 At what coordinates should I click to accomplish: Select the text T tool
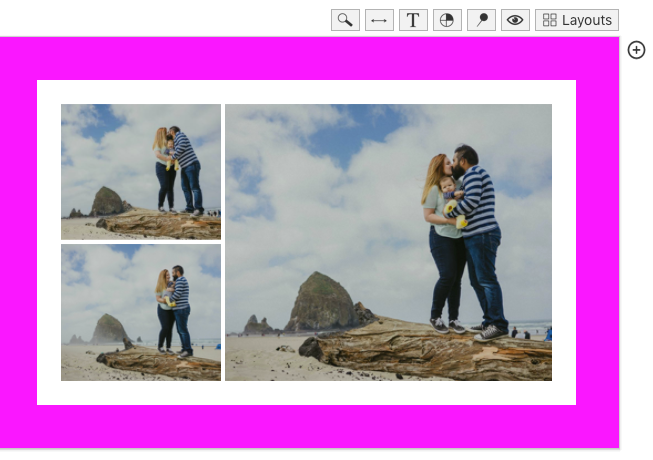coord(413,20)
